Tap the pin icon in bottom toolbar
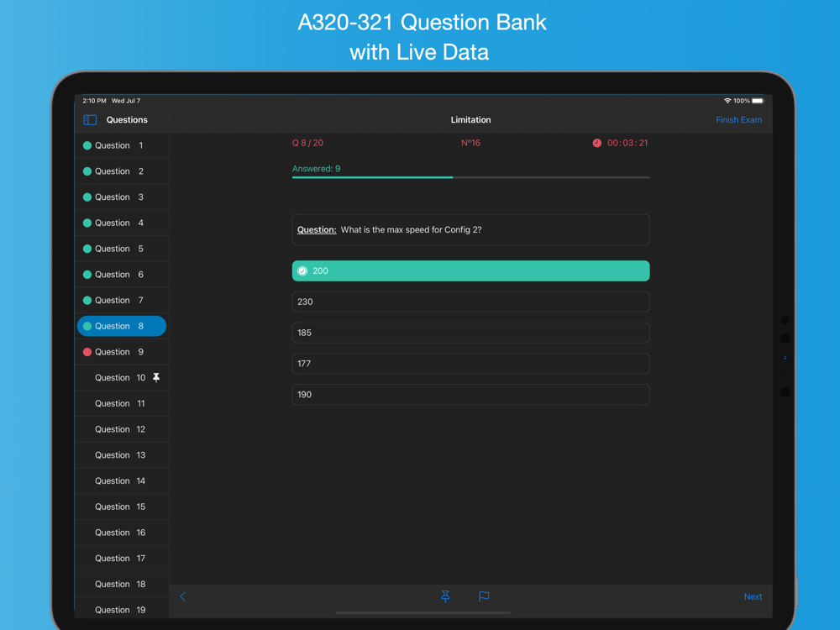The height and width of the screenshot is (630, 840). tap(445, 596)
